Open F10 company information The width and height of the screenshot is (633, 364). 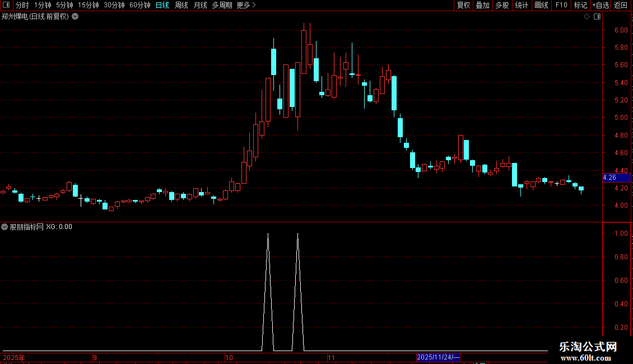(x=561, y=5)
